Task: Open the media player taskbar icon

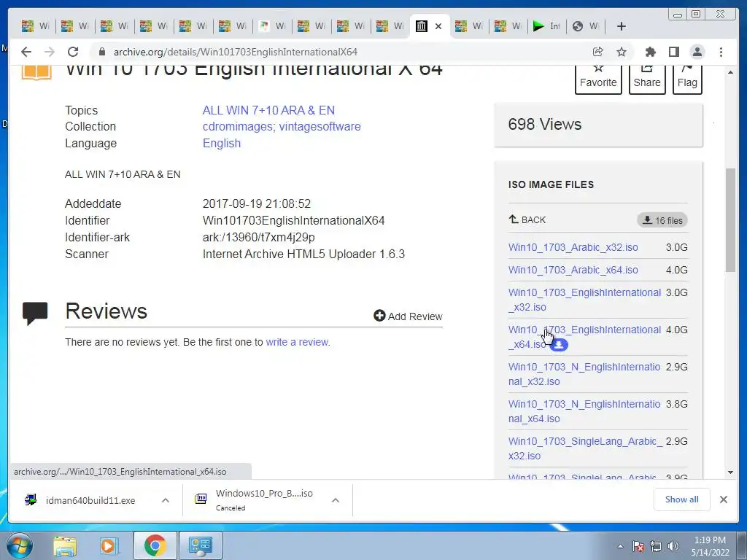Action: (x=109, y=545)
